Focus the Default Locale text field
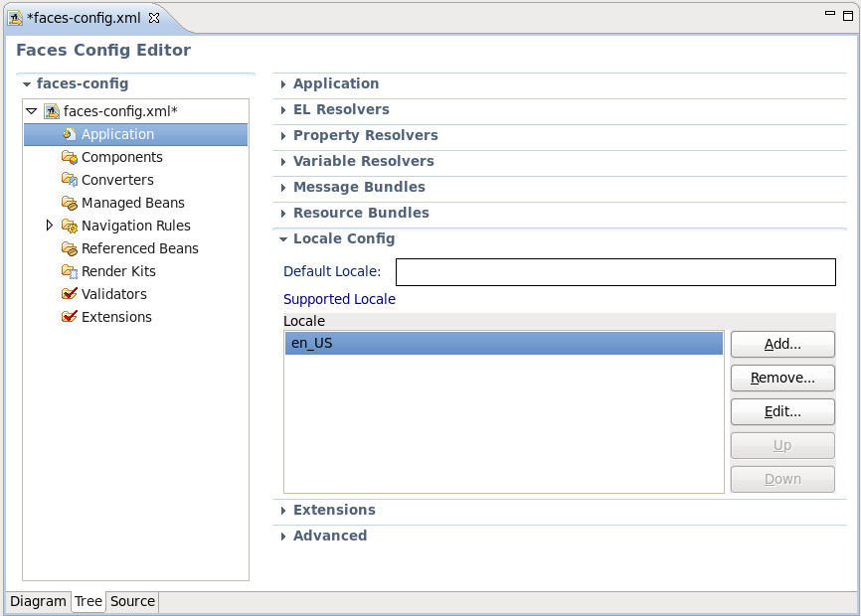Screen dimensions: 861x616 [615, 272]
